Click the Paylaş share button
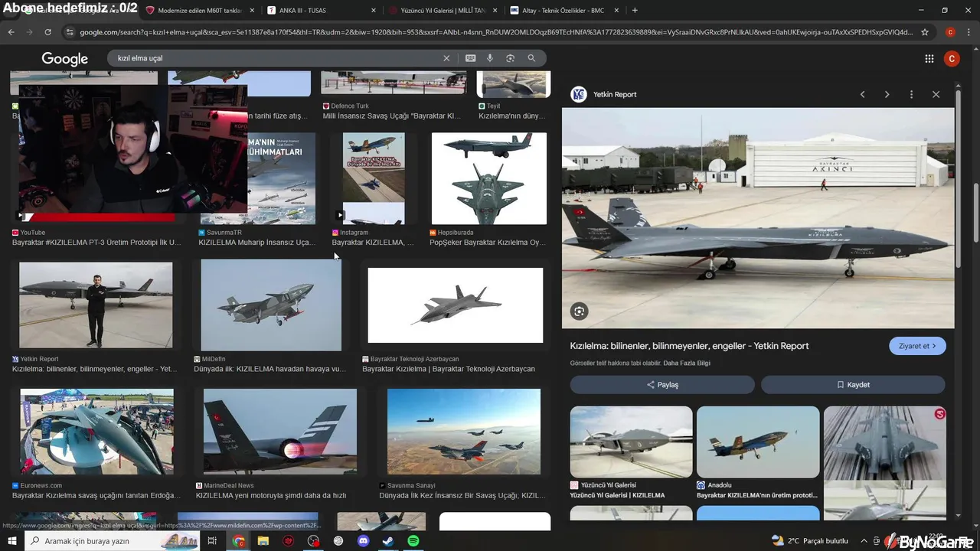Screen dimensions: 980x551 click(662, 384)
